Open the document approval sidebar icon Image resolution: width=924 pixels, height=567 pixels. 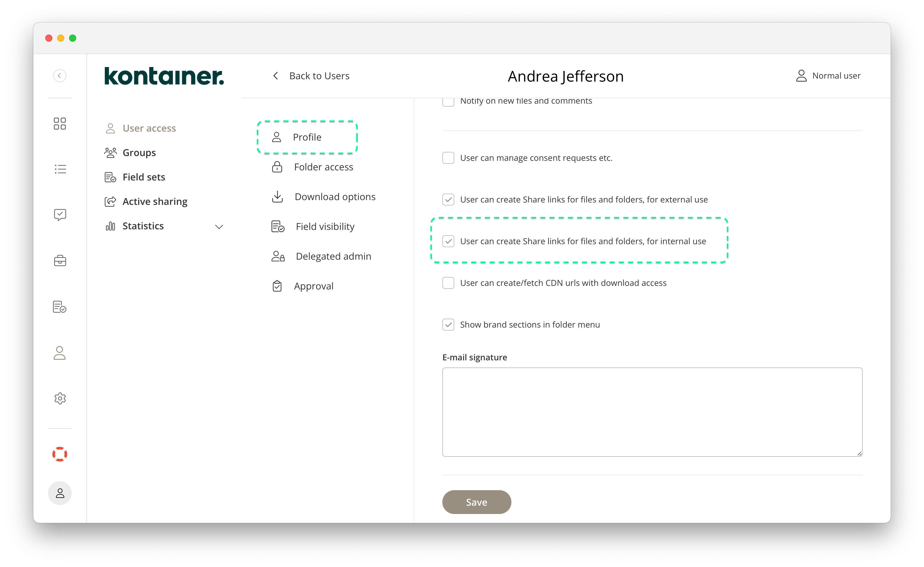pyautogui.click(x=60, y=306)
